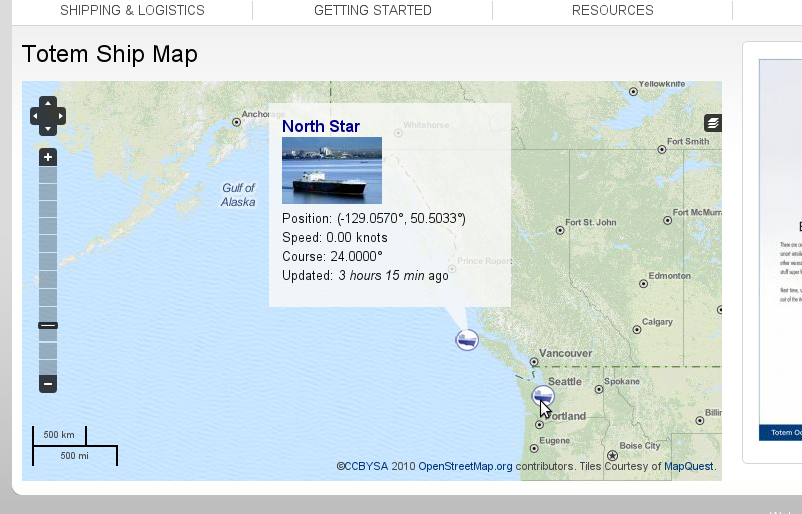This screenshot has width=802, height=514.
Task: Pan the map right with arrow control
Action: coord(60,116)
